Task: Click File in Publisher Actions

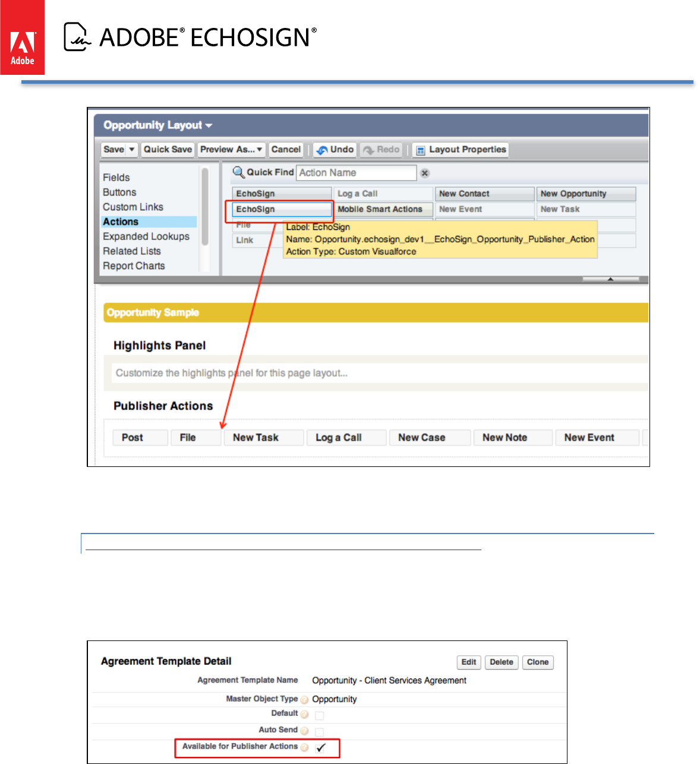Action: pyautogui.click(x=196, y=438)
